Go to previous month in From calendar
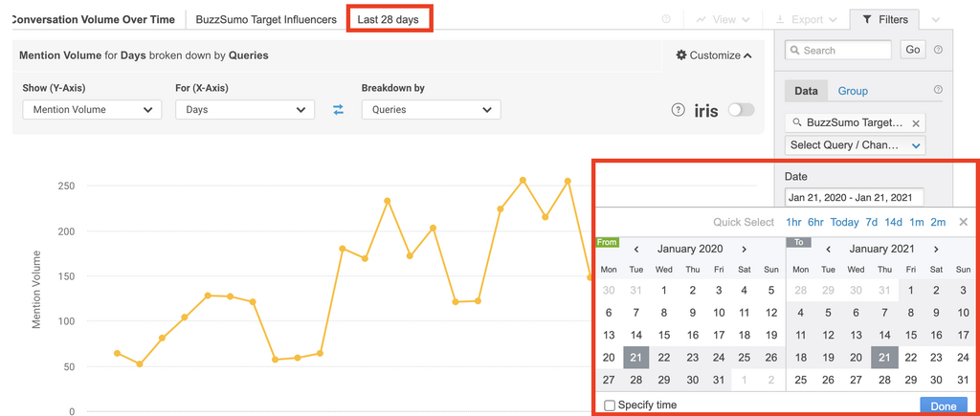980x416 pixels. tap(636, 249)
